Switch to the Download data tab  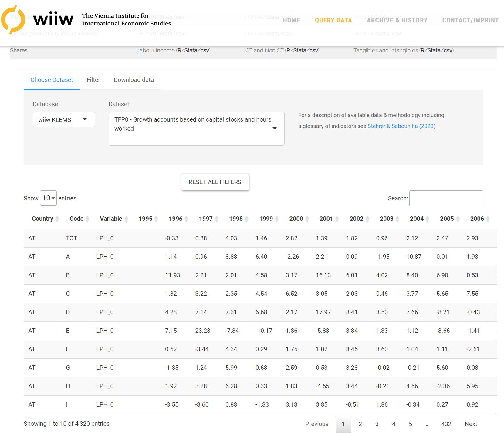click(x=134, y=80)
